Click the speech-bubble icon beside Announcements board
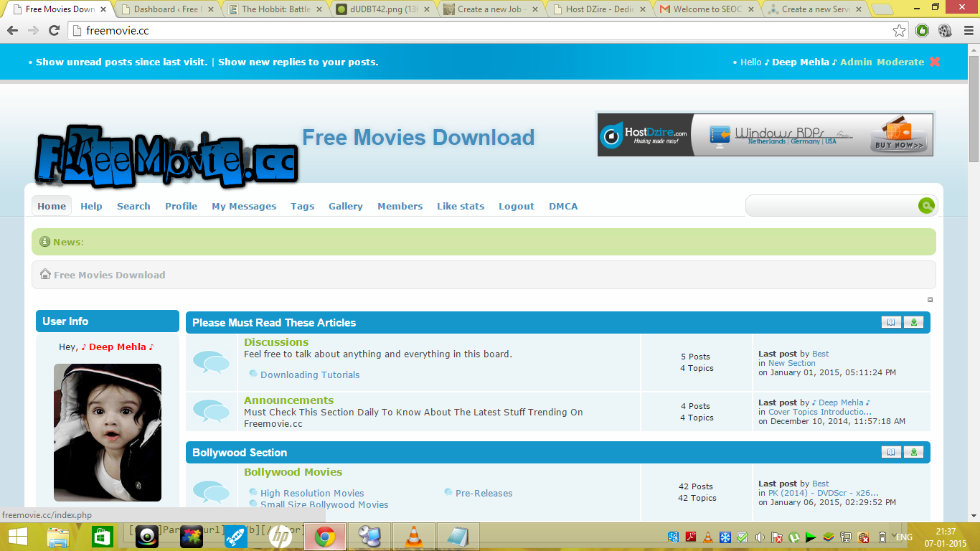The image size is (980, 551). 211,411
